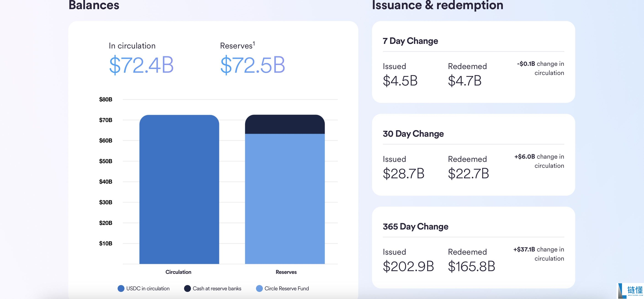Click the $72.5B reserves figure

point(253,65)
